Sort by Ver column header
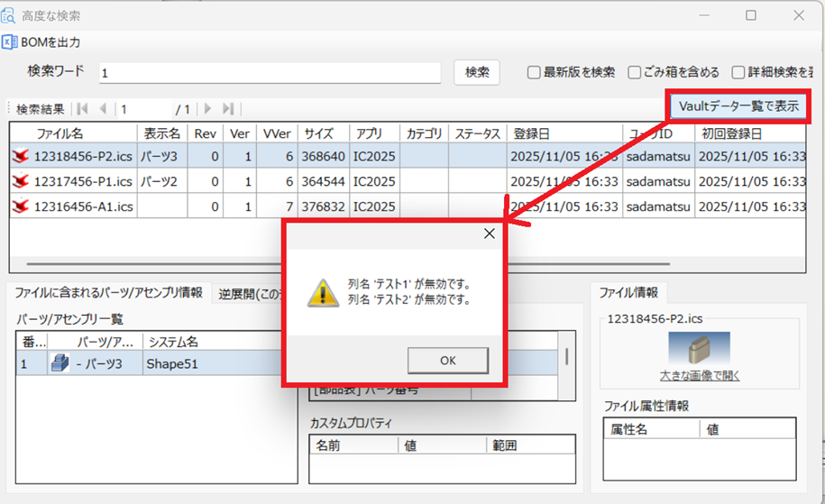Viewport: 825px width, 504px height. [240, 133]
